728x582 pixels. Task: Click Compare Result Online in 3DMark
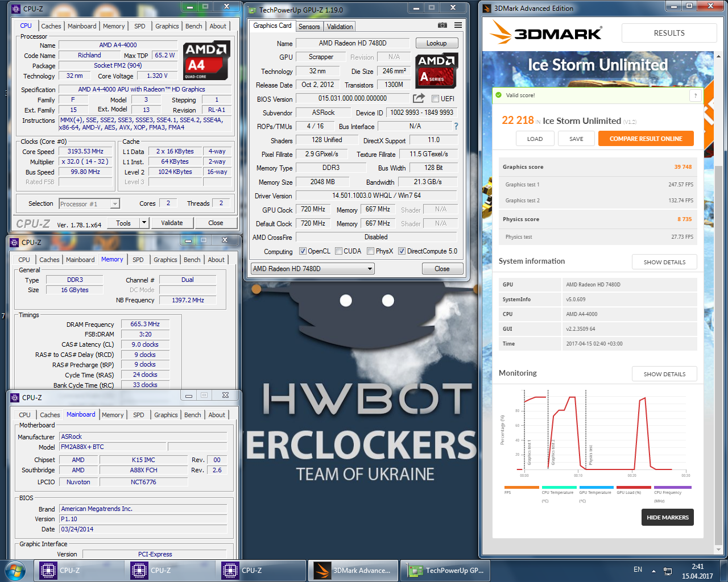[x=646, y=139]
